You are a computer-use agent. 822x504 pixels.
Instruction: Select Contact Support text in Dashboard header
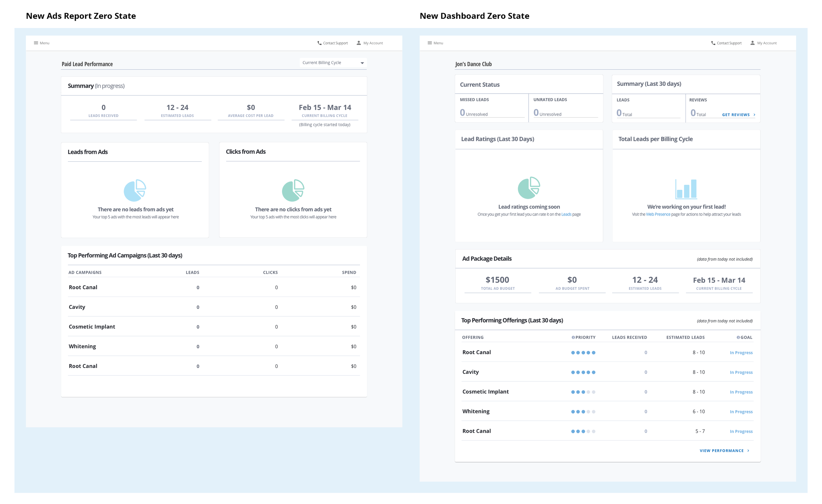click(729, 43)
